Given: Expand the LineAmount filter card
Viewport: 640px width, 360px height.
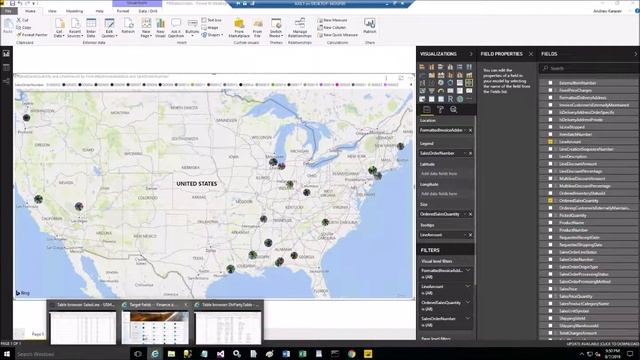Looking at the screenshot, I should pyautogui.click(x=468, y=286).
